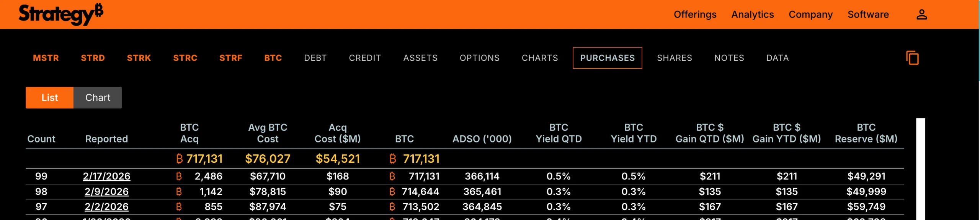Open the MSTR ticker tab
980x220 pixels.
[46, 58]
